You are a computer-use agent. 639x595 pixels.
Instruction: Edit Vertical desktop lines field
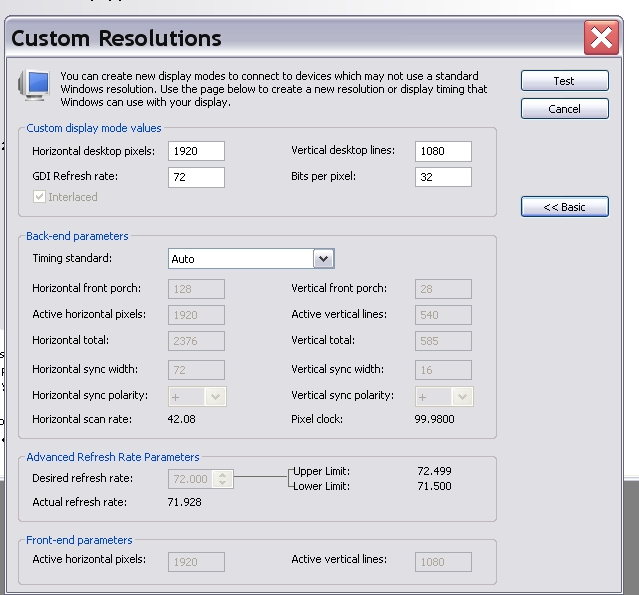[443, 151]
